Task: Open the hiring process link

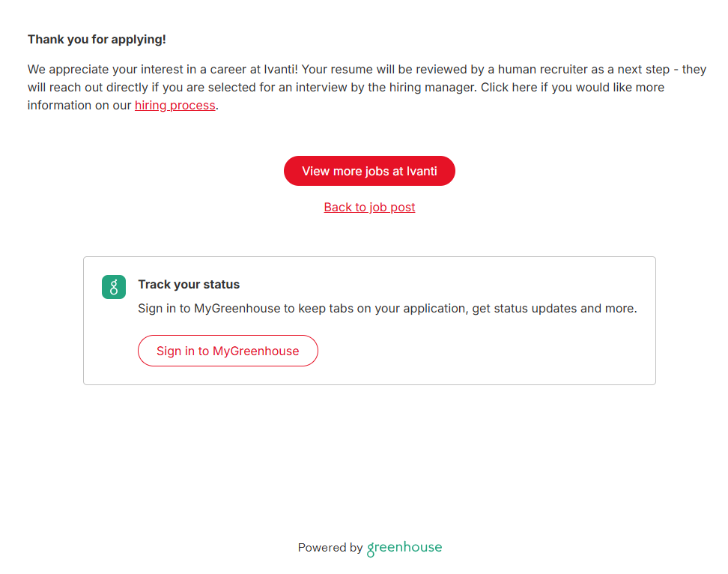Action: click(175, 106)
